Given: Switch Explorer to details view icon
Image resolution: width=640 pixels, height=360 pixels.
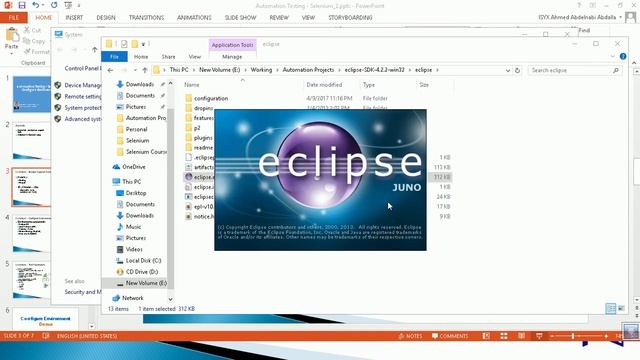Looking at the screenshot, I should tap(611, 309).
